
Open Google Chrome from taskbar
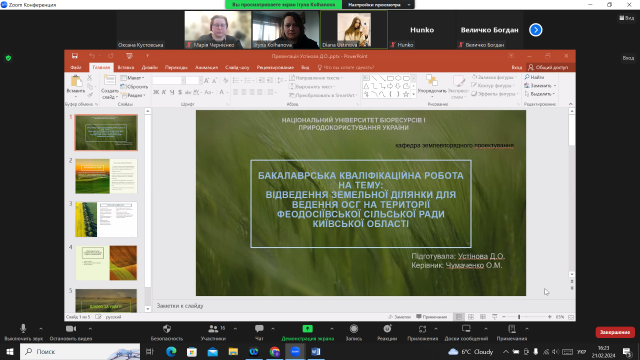(x=275, y=351)
